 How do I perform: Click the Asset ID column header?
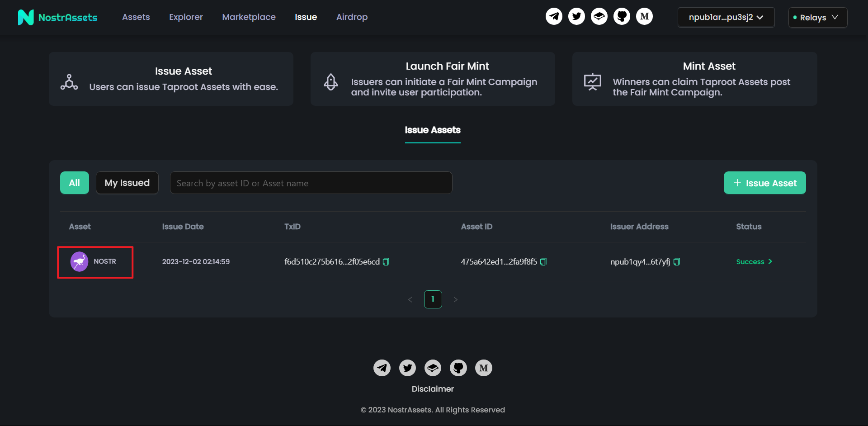point(476,227)
